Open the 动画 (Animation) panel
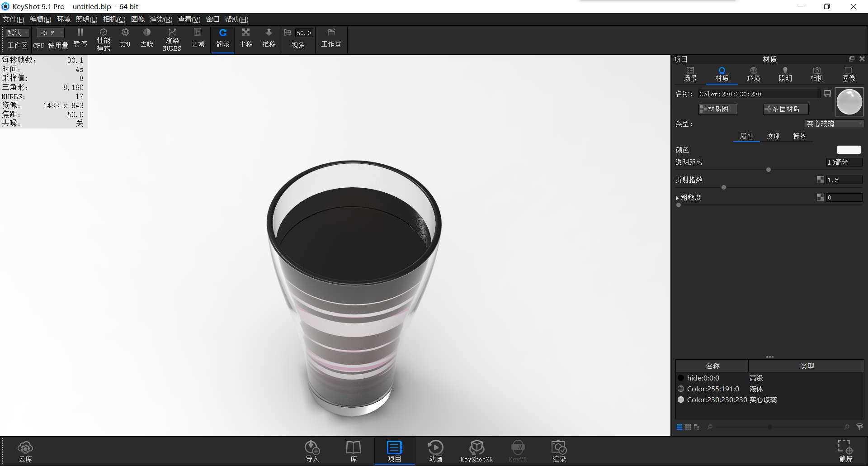 click(435, 450)
